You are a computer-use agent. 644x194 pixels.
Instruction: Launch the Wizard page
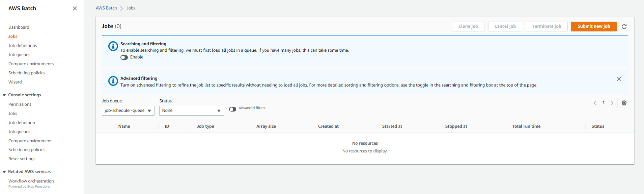[15, 82]
